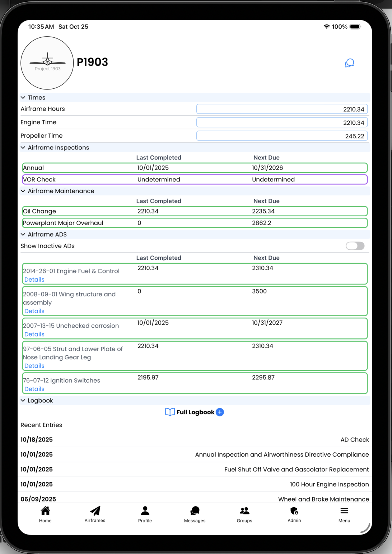
Task: Tap the Project 1903 aircraft logo thumbnail
Action: pyautogui.click(x=47, y=63)
